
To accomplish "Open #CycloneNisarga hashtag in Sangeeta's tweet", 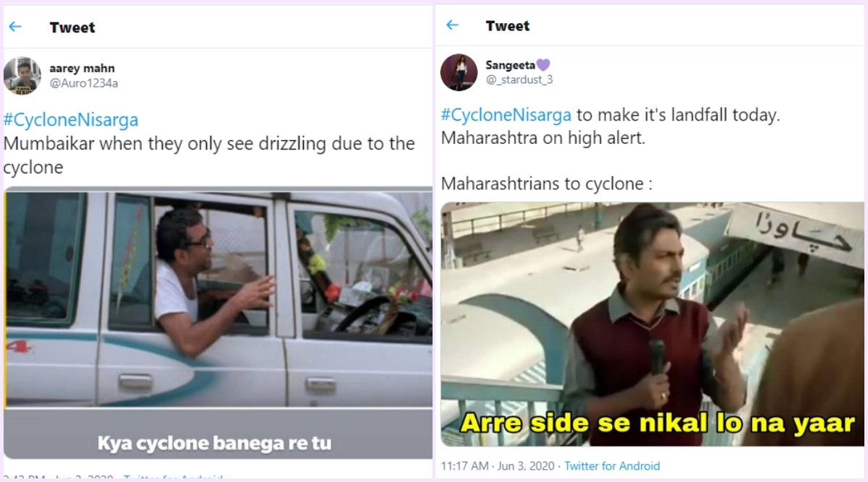I will click(x=506, y=115).
